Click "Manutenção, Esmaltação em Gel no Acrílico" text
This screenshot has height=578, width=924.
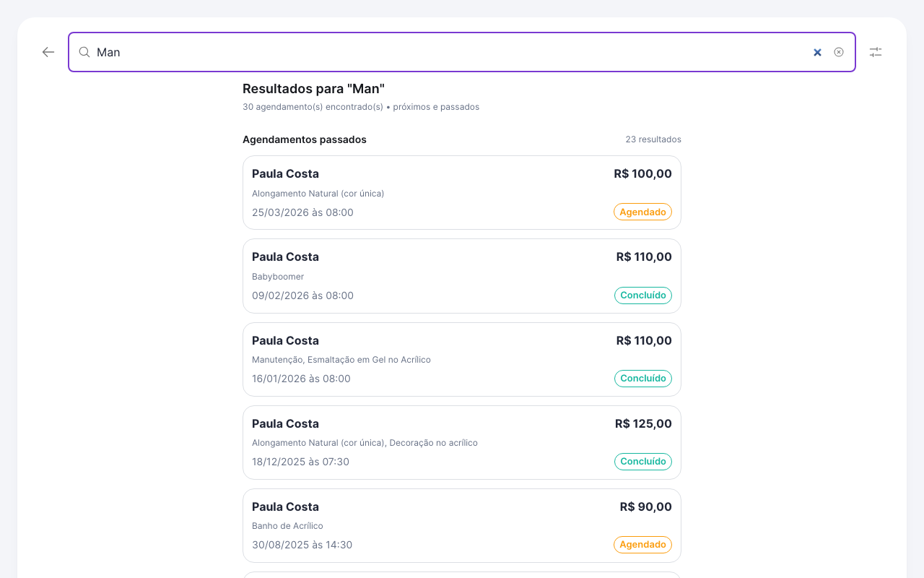click(341, 360)
